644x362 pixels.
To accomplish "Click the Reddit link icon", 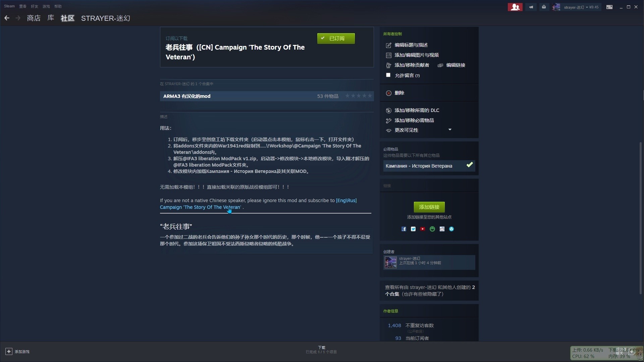I will (x=442, y=229).
